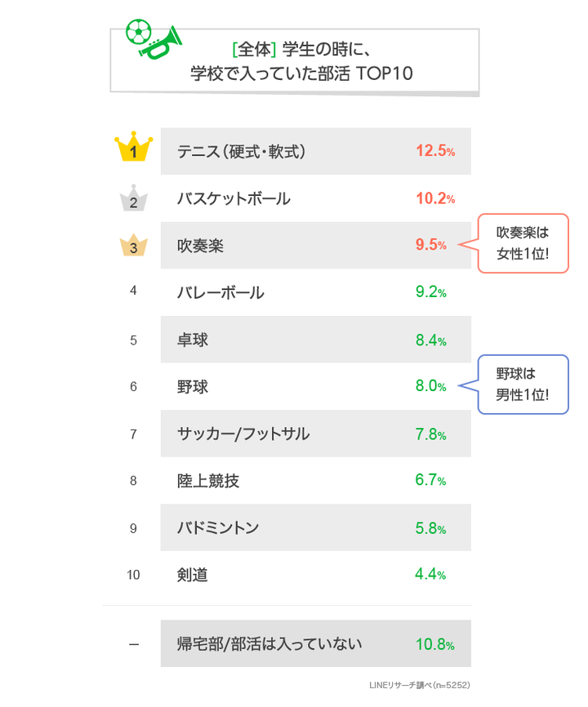Click the bronze third-place crown icon

coord(133,246)
